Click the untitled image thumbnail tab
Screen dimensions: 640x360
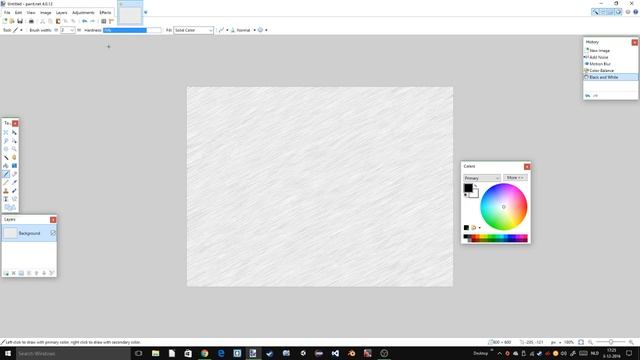pyautogui.click(x=130, y=13)
